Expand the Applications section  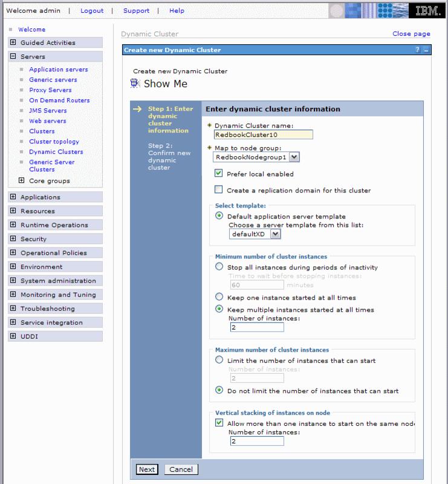tap(13, 197)
